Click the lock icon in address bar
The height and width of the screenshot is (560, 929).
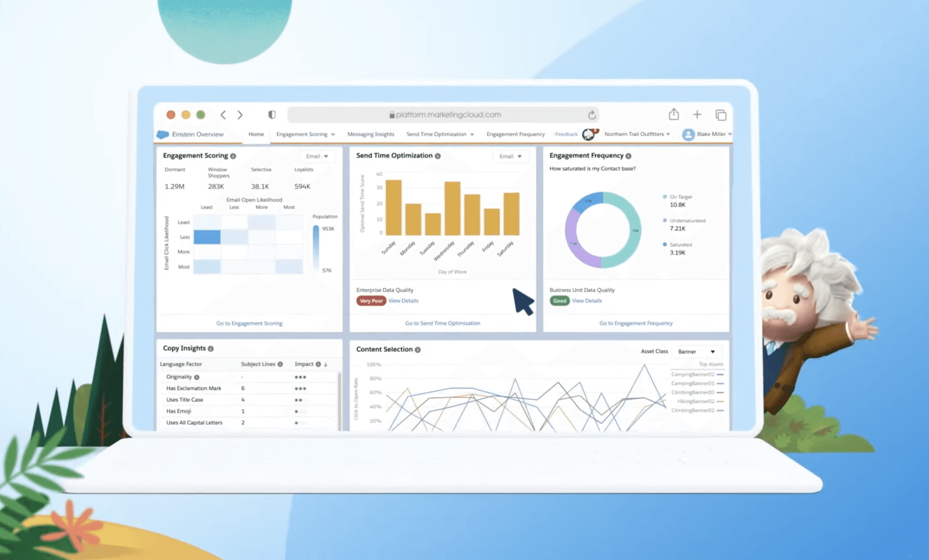(392, 115)
